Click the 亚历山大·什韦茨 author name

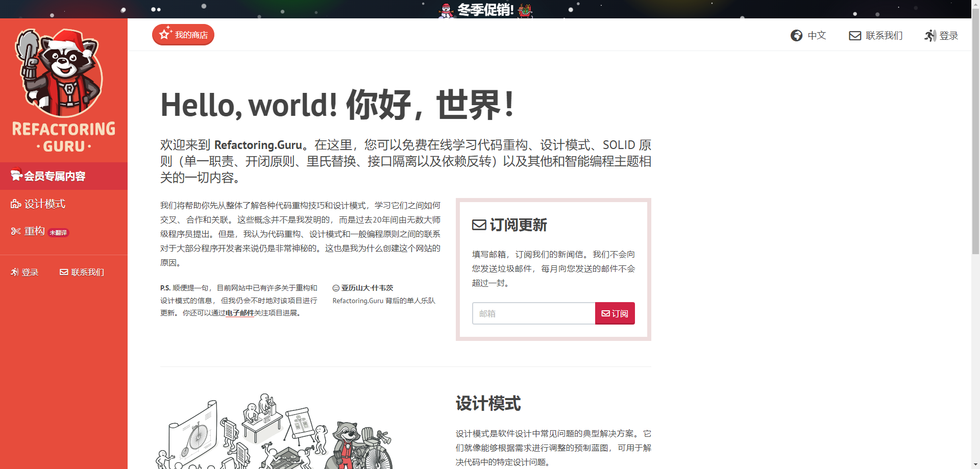[367, 288]
